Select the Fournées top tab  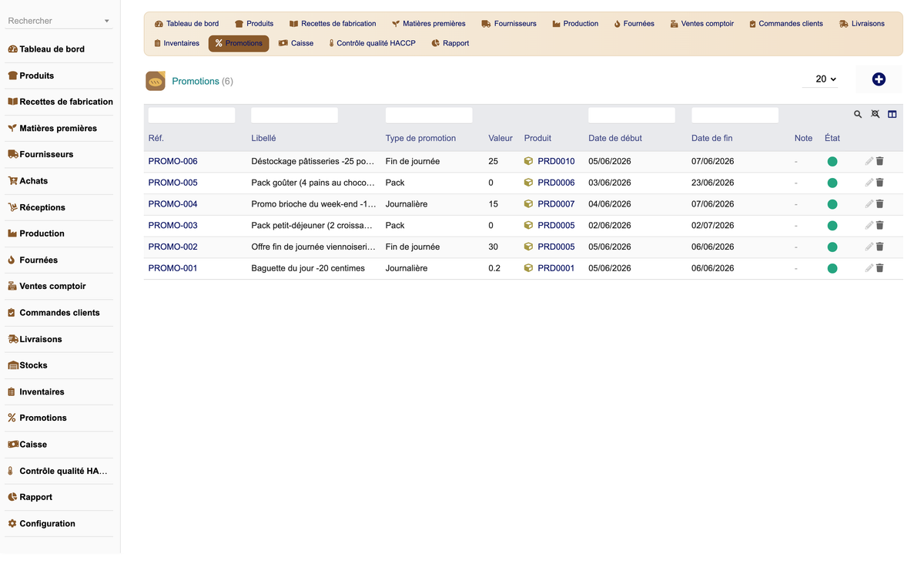tap(634, 24)
